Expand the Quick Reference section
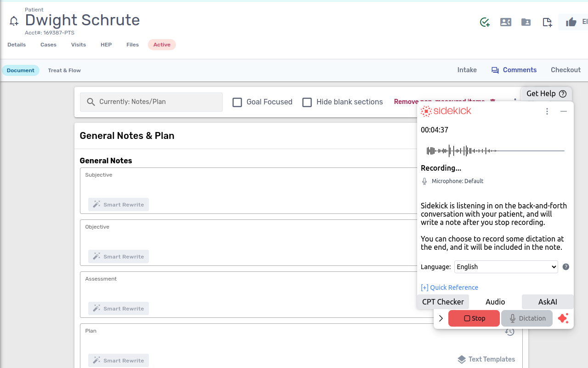Image resolution: width=588 pixels, height=368 pixels. (x=449, y=287)
